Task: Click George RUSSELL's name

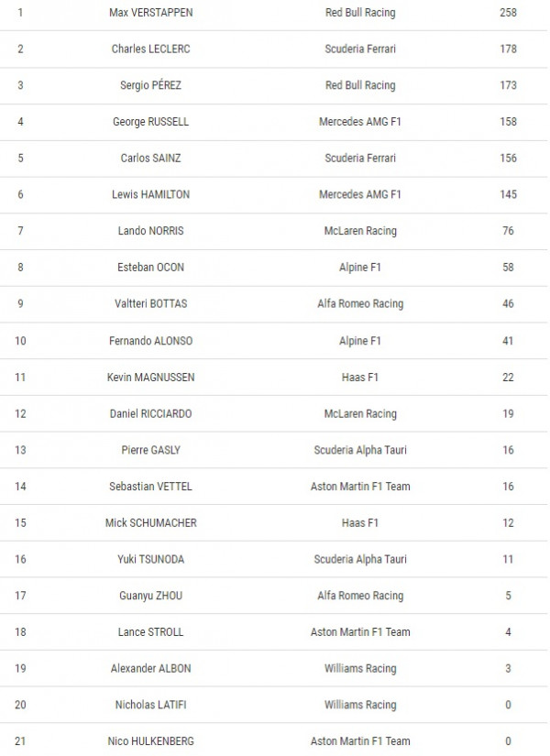Action: (x=150, y=122)
